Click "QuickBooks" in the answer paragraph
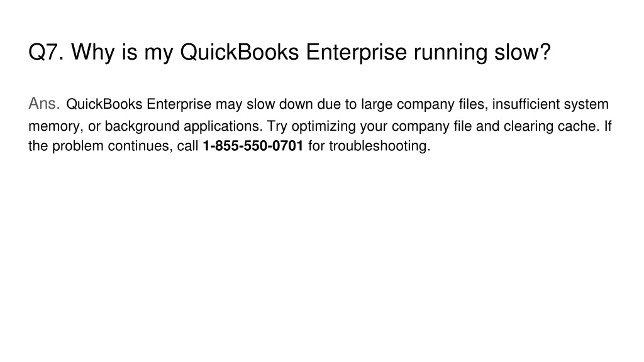Image resolution: width=644 pixels, height=362 pixels. pos(104,104)
